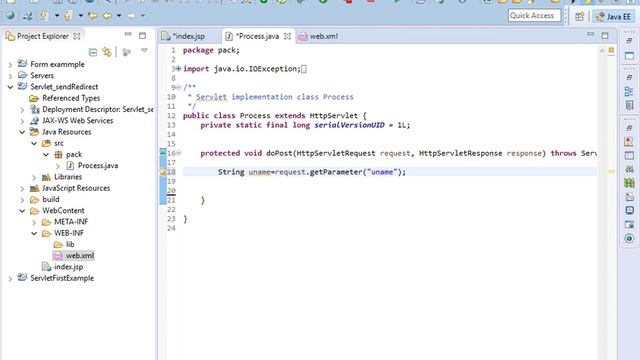
Task: Navigate back with the yellow left arrow
Action: (x=107, y=16)
